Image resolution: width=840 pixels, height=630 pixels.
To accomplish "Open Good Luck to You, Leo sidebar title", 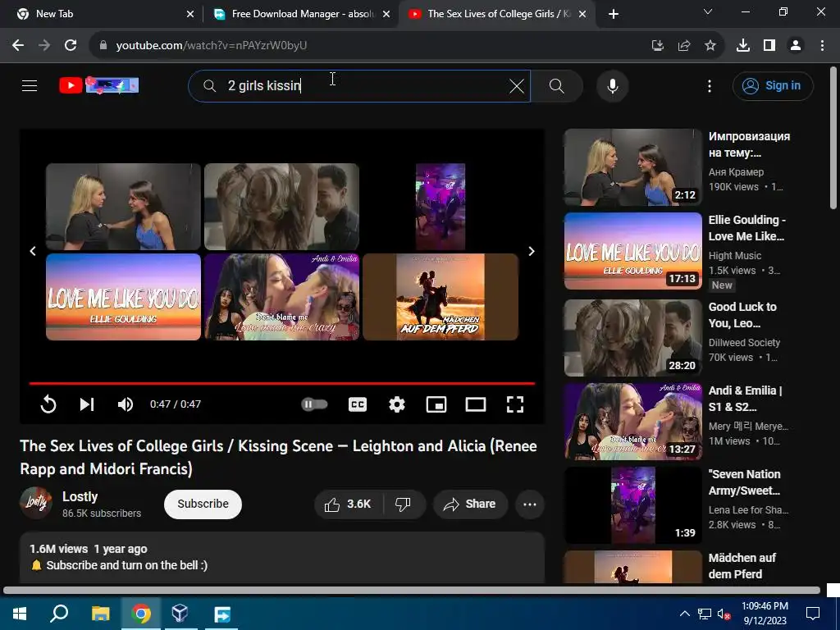I will coord(742,315).
